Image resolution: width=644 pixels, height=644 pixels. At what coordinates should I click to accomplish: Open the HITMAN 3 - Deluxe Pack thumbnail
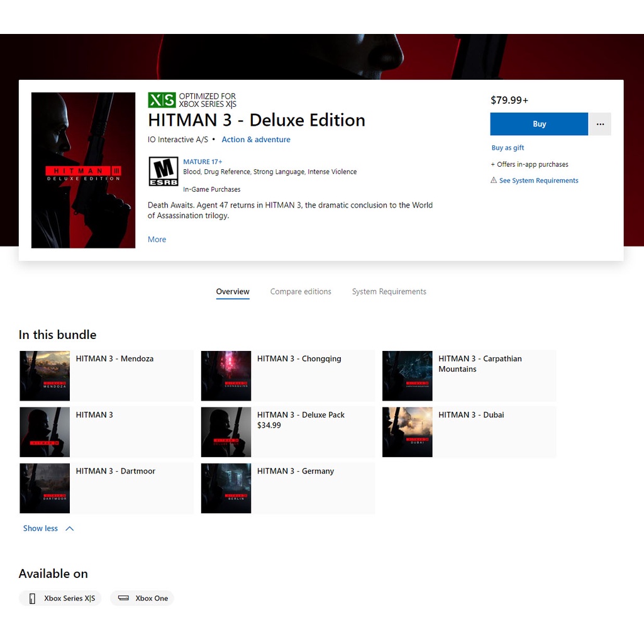[226, 432]
